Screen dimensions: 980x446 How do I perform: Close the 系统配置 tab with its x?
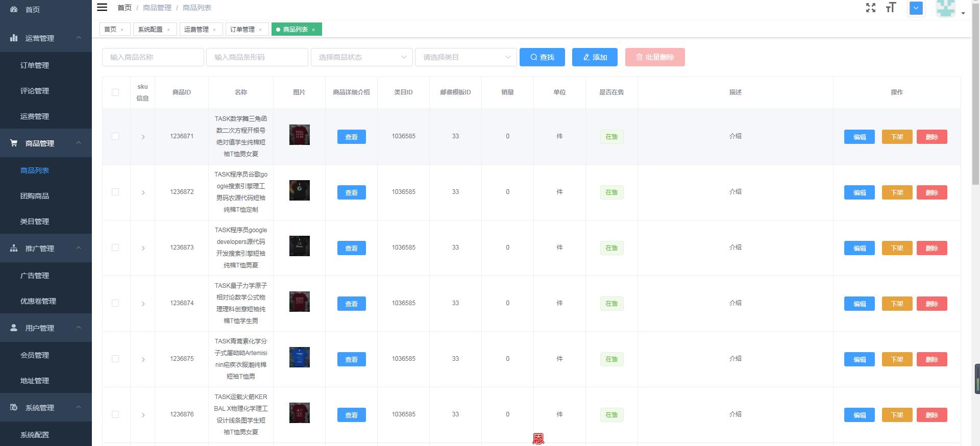(168, 30)
